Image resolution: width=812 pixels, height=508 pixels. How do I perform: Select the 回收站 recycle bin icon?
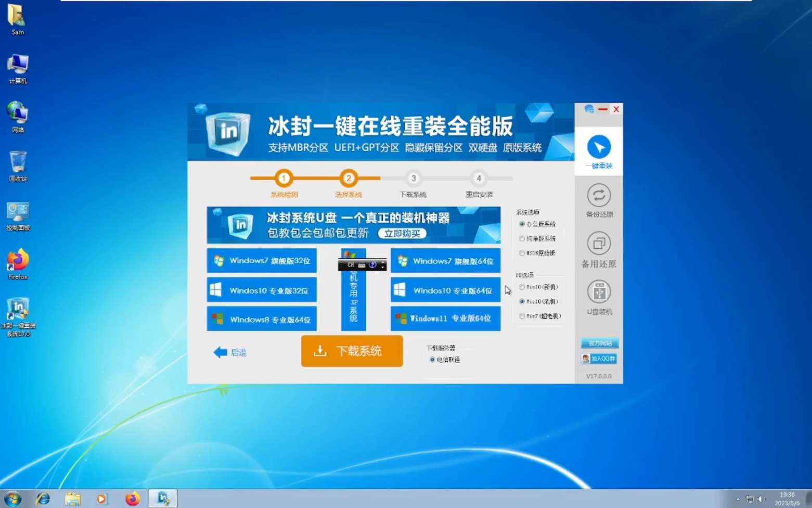click(18, 167)
